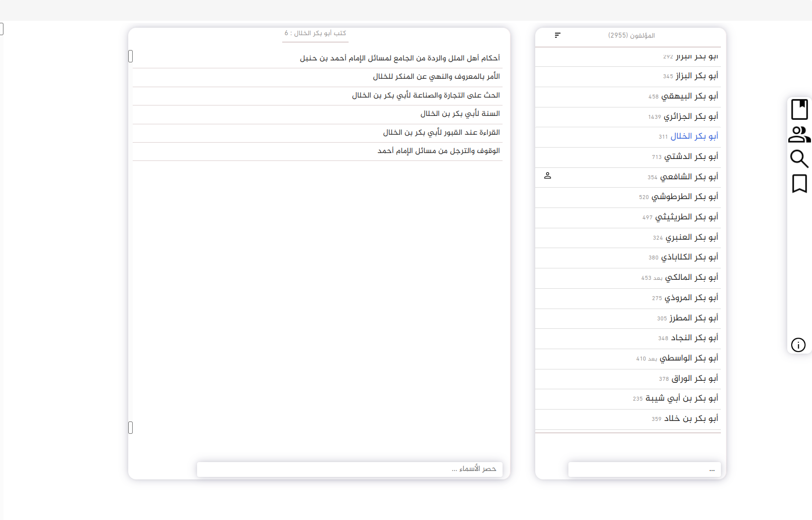Open book أحكام أهل الملل والردة
The width and height of the screenshot is (812, 520).
tap(317, 58)
